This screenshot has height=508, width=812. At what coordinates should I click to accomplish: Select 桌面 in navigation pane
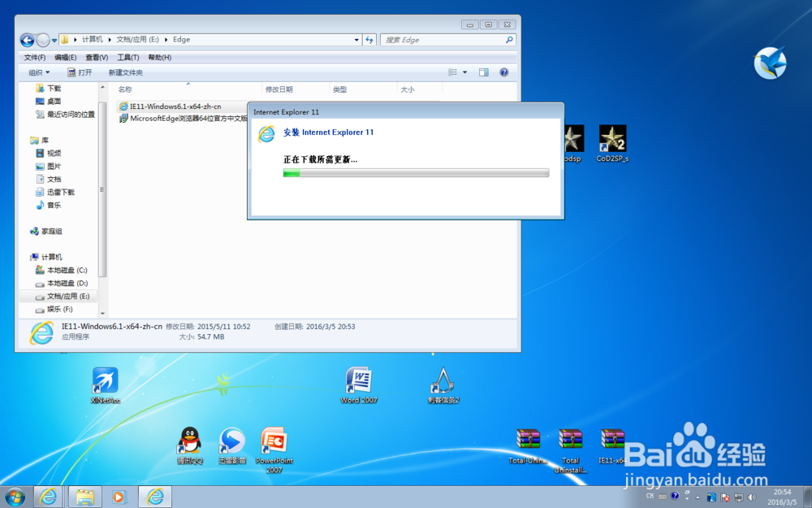click(x=48, y=101)
